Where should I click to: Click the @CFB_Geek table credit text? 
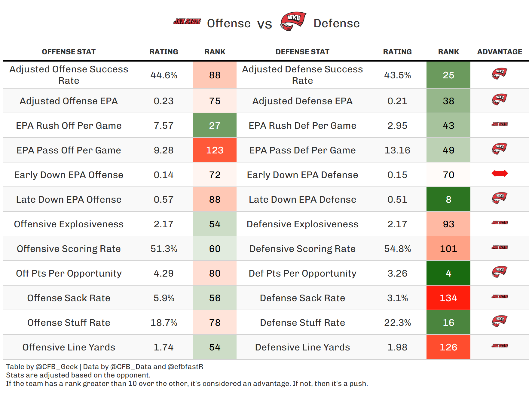57,367
